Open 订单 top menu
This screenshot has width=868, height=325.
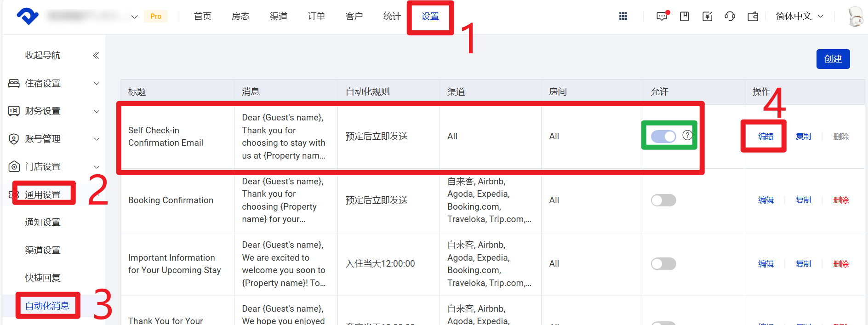pyautogui.click(x=316, y=16)
